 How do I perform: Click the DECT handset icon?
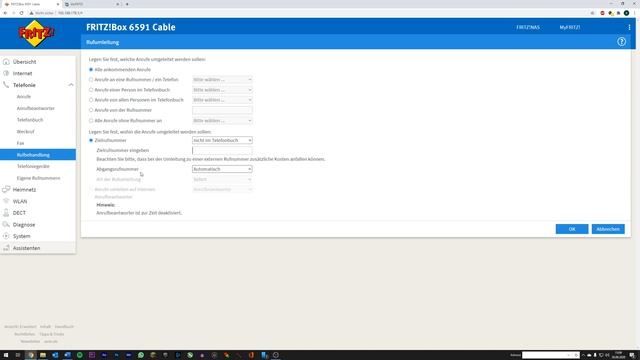click(6, 213)
